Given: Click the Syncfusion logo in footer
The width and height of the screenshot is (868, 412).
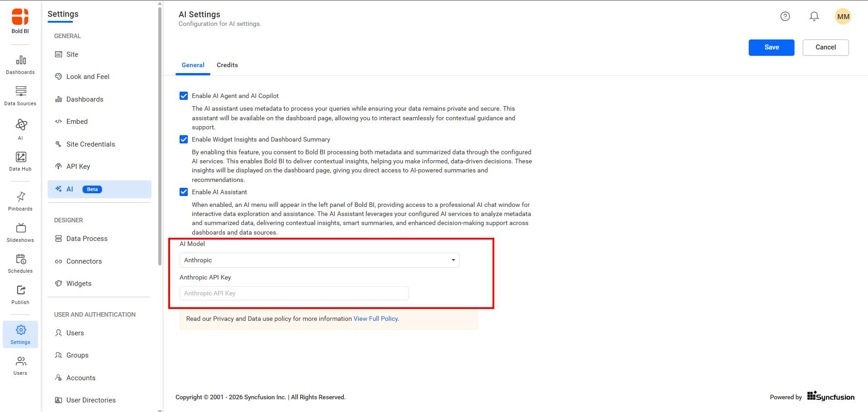Looking at the screenshot, I should 831,397.
